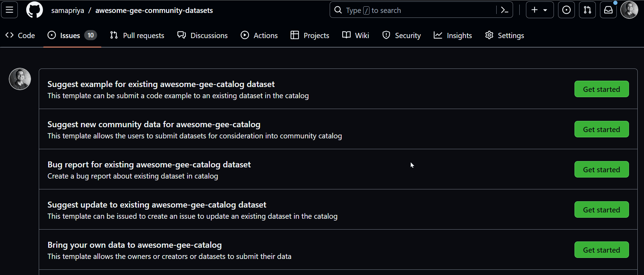Screen dimensions: 644x275
Task: Open awesome-gee-community-datasets repository link
Action: (x=154, y=10)
